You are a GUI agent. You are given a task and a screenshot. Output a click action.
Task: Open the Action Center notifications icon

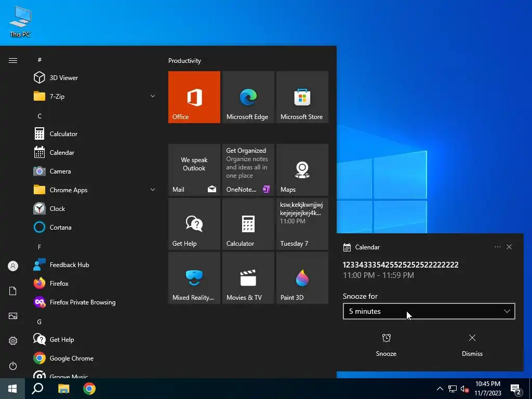point(516,389)
